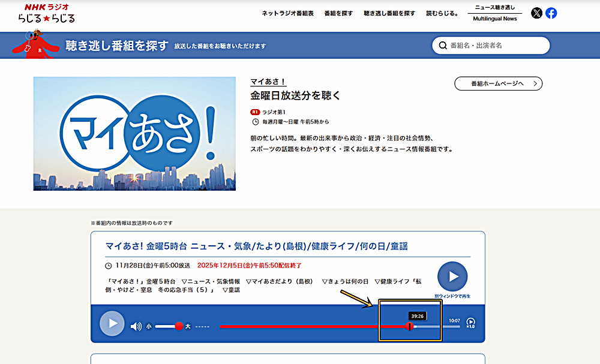This screenshot has width=600, height=364.
Task: Click the red volume slider knob
Action: click(179, 326)
